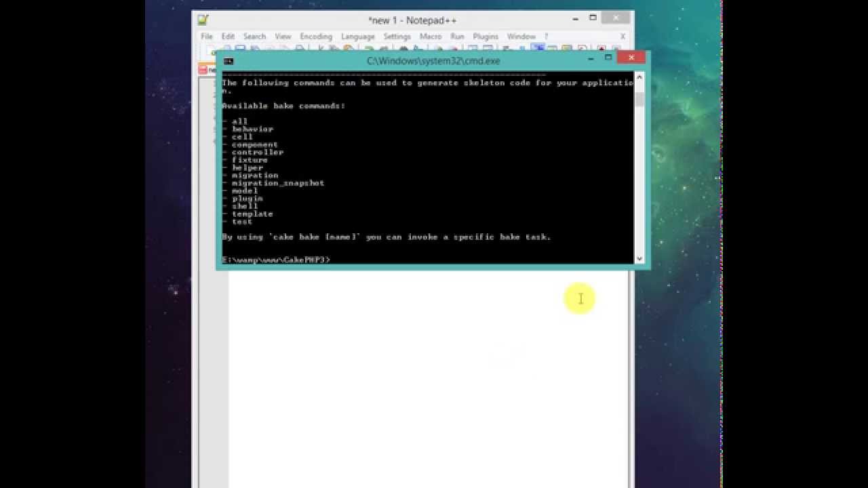The image size is (868, 488).
Task: Click the 'helper' bake command line
Action: tap(243, 167)
